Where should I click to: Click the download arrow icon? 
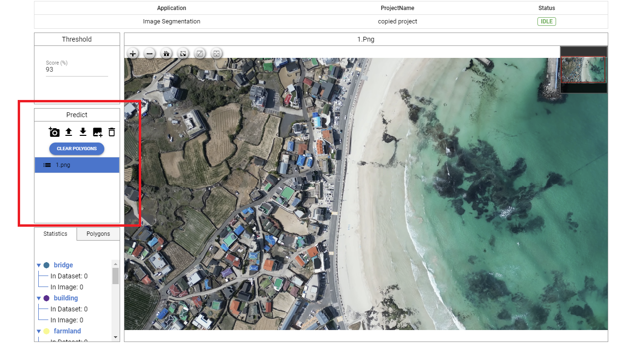point(83,132)
